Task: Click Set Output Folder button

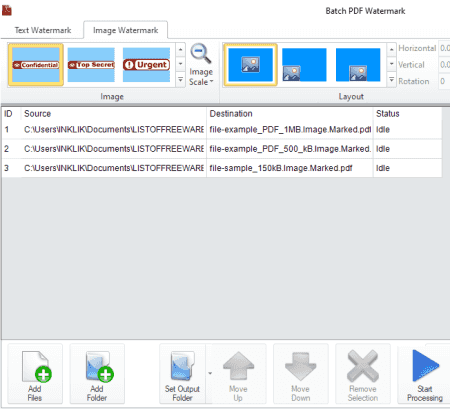Action: [x=182, y=374]
